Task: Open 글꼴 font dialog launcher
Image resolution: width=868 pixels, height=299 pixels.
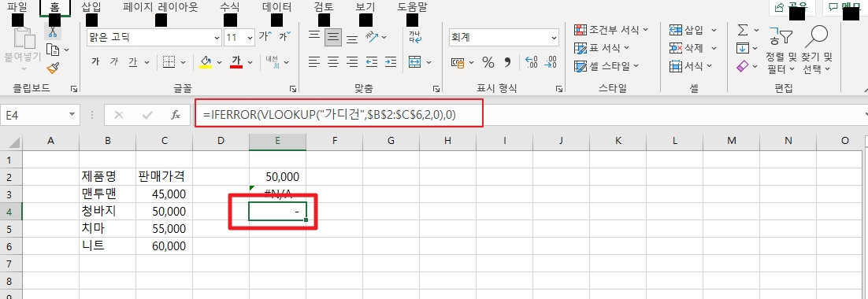Action: [x=293, y=88]
